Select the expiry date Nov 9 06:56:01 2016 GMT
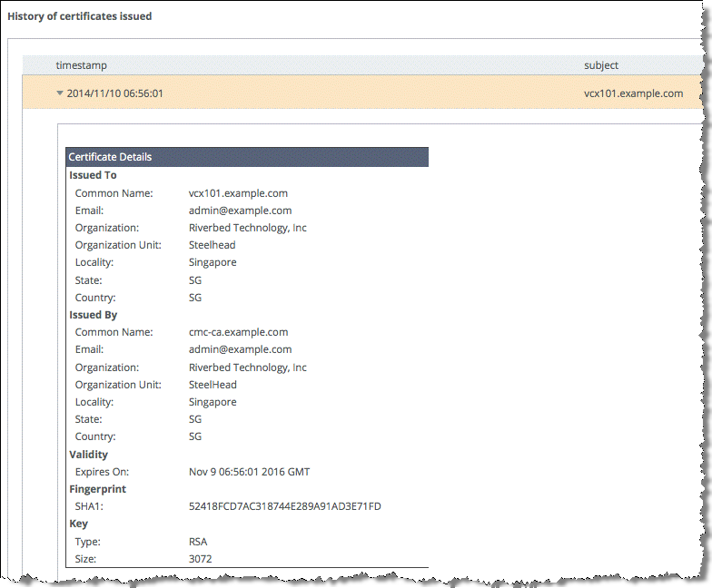Viewport: 712px width, 588px height. coord(249,472)
